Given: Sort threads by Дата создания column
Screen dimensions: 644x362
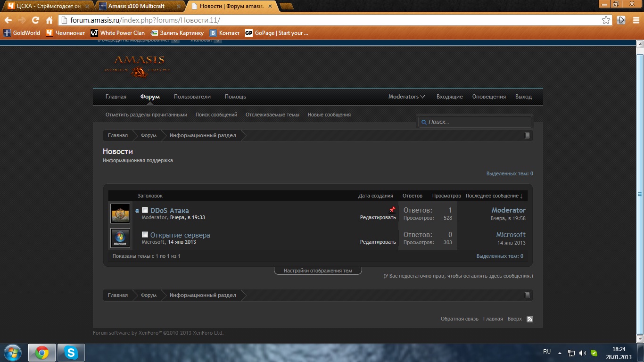Looking at the screenshot, I should click(x=375, y=196).
